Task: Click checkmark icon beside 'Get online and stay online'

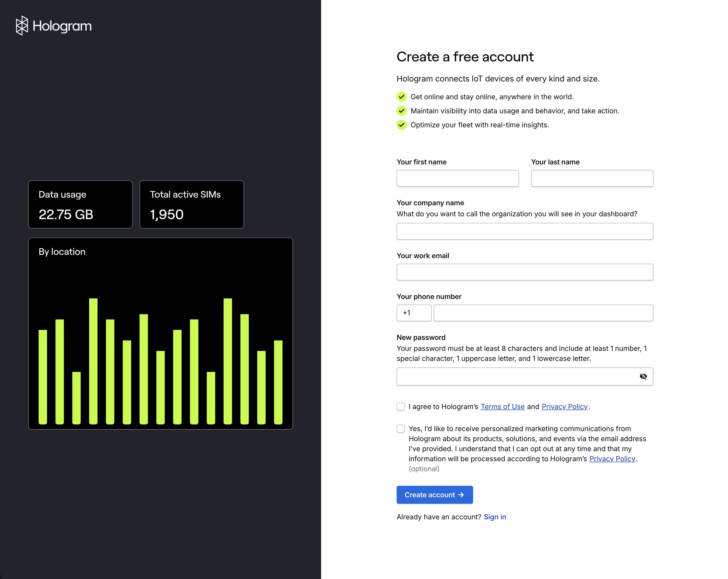Action: click(401, 97)
